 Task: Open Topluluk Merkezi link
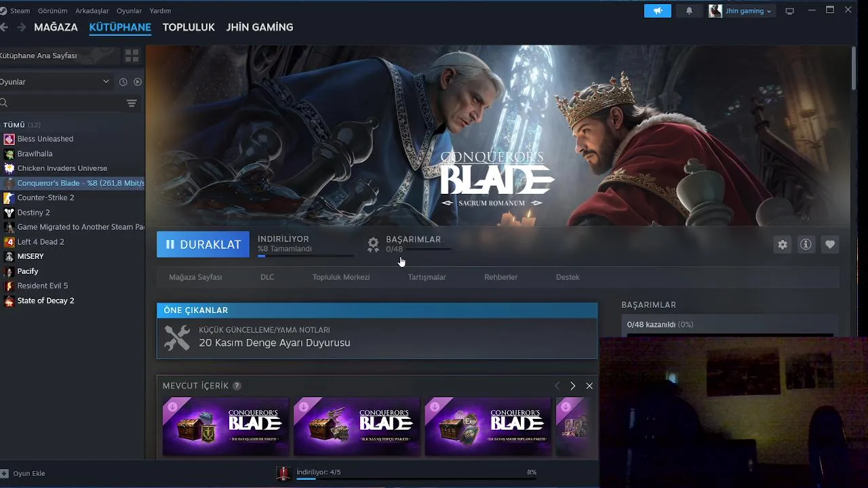341,277
